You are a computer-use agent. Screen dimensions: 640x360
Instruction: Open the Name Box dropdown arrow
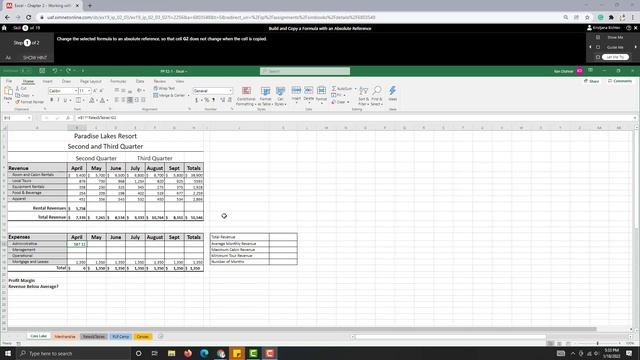point(29,118)
